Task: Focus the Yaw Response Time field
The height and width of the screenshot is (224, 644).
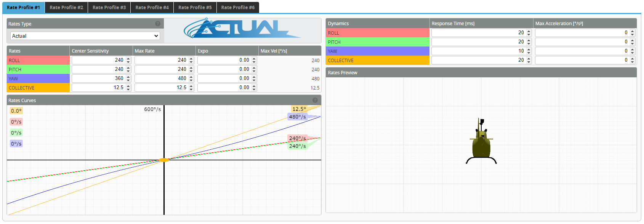Action: [x=478, y=51]
